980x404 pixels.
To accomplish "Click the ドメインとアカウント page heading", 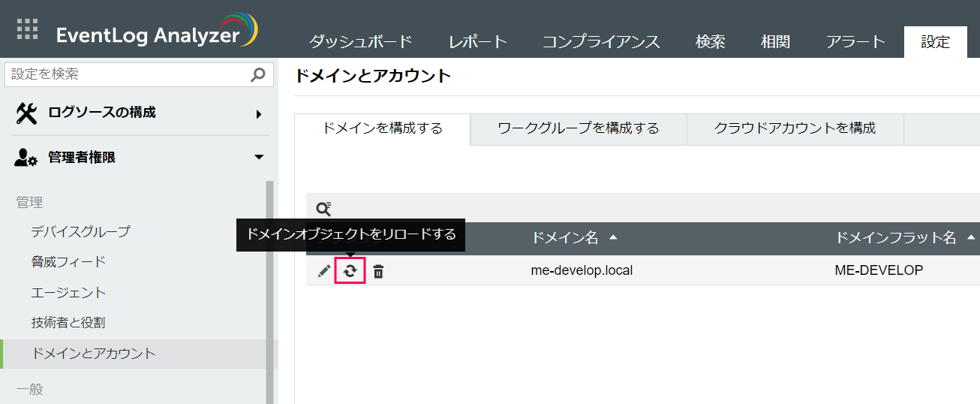I will [373, 76].
